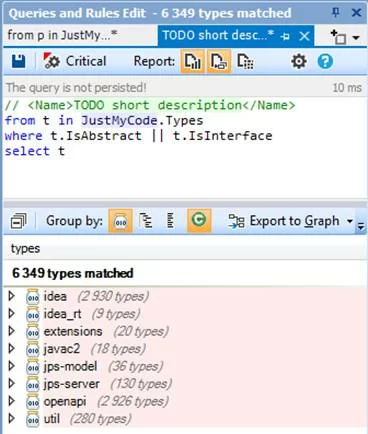Open the new query dropdown arrow
This screenshot has height=434, width=368.
point(356,37)
